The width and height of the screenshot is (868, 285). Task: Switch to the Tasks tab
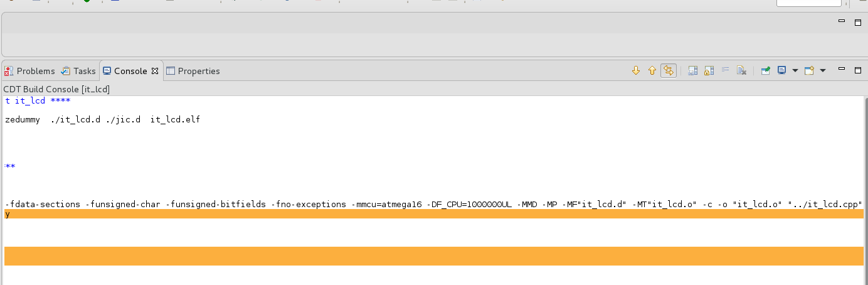point(78,71)
